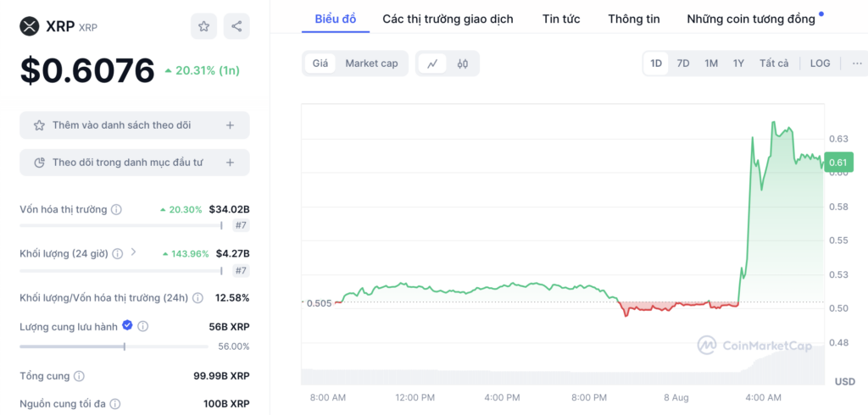Select the Giá chart toggle

320,64
